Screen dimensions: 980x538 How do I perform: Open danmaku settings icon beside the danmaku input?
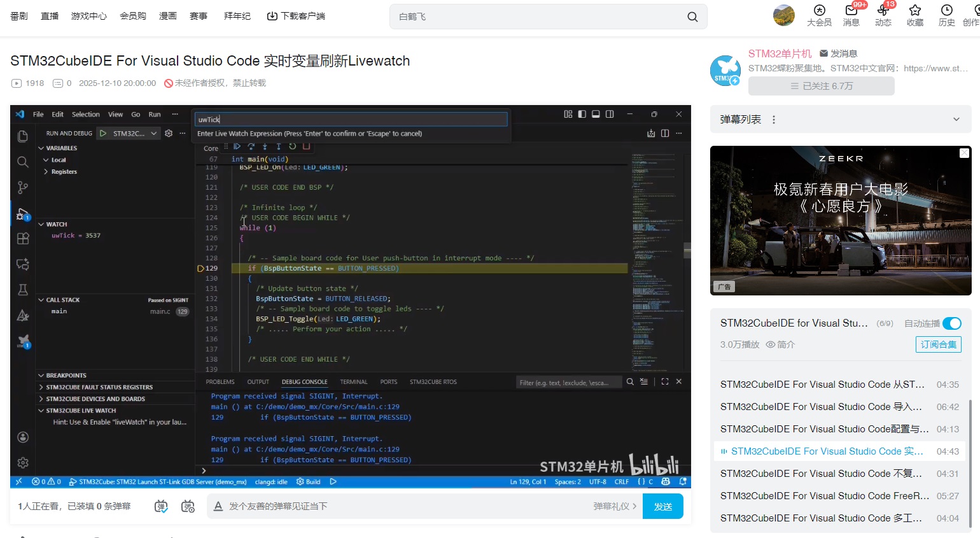tap(188, 506)
